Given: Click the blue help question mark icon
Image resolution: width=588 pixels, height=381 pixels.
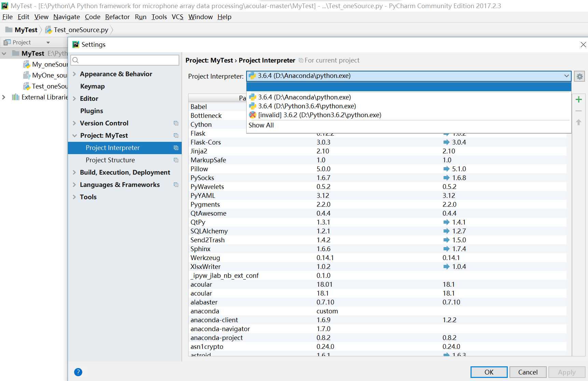Looking at the screenshot, I should pos(78,372).
